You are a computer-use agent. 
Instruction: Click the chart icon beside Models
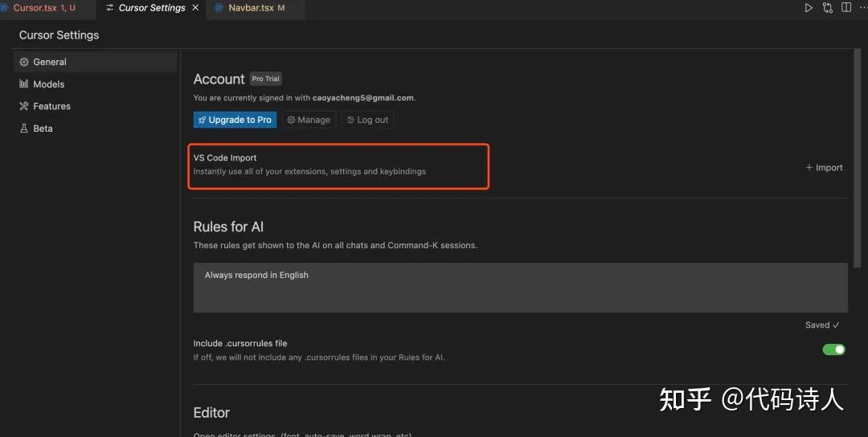point(24,84)
